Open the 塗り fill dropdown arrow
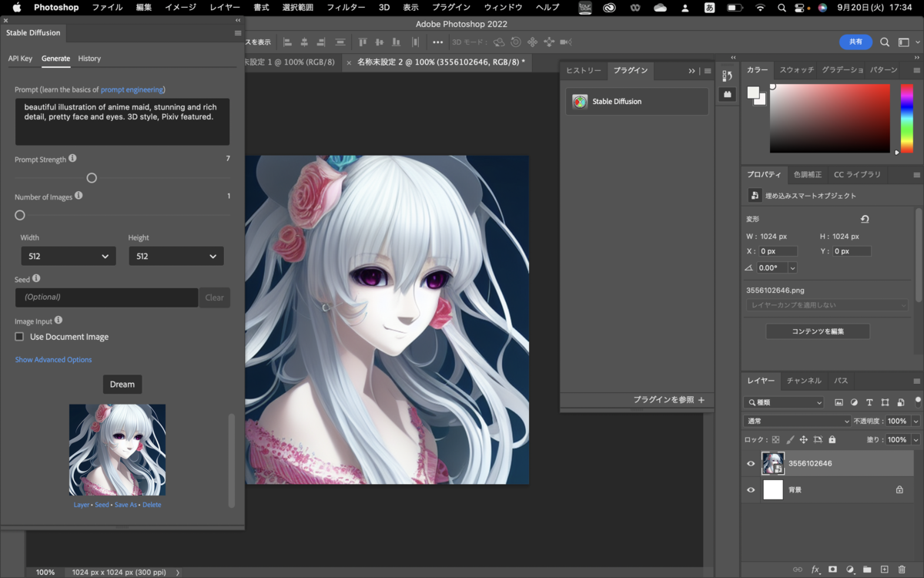Viewport: 924px width, 578px height. (x=916, y=439)
